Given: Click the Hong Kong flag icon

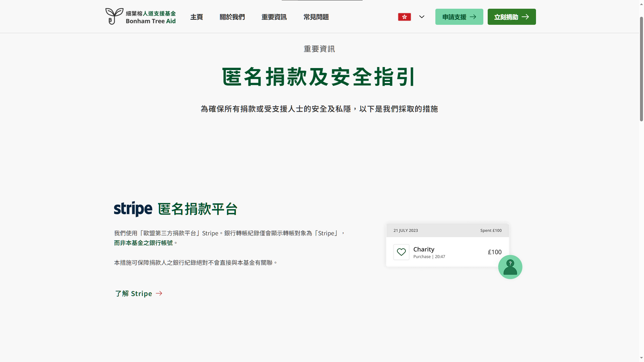Looking at the screenshot, I should tap(404, 17).
